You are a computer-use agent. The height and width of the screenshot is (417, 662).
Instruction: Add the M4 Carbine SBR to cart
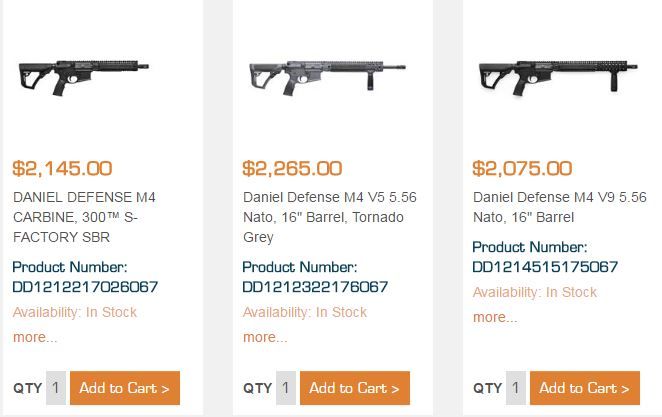125,388
